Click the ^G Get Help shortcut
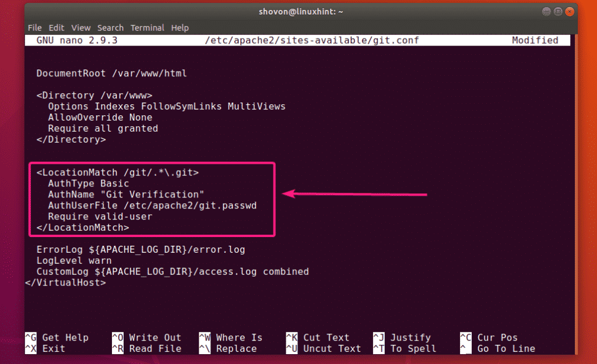This screenshot has width=597, height=364. tap(57, 338)
